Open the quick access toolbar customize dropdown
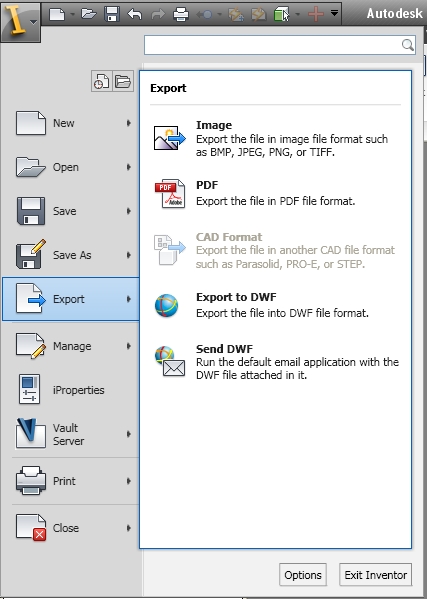This screenshot has height=599, width=427. pyautogui.click(x=334, y=14)
